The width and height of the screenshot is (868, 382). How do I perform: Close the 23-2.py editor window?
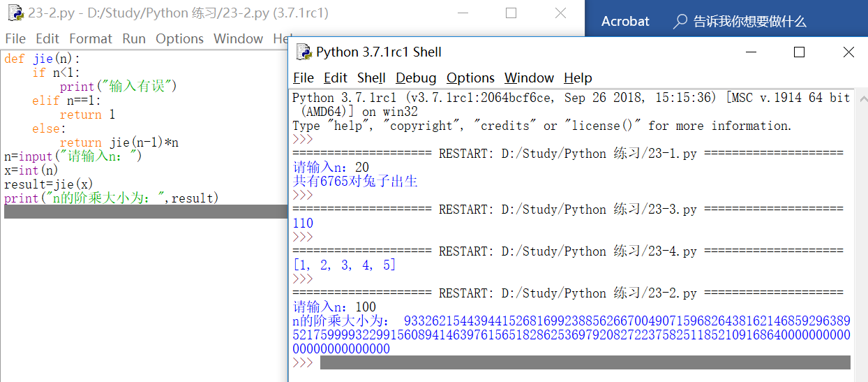(560, 13)
